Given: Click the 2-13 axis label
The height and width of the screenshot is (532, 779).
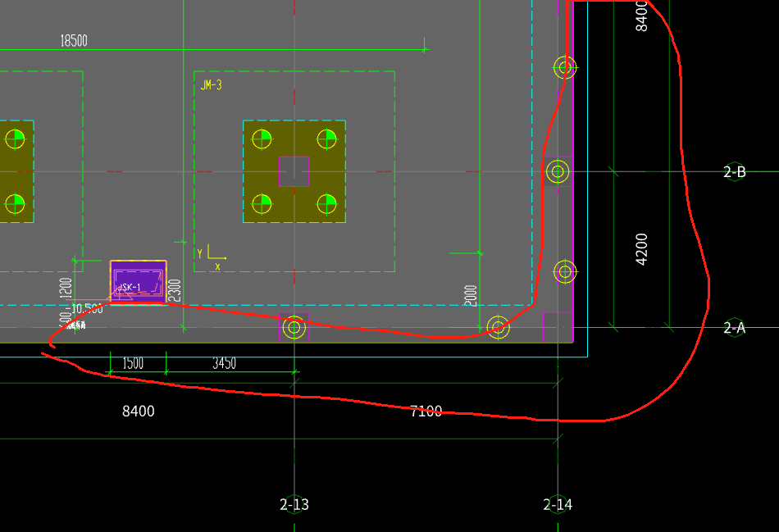Looking at the screenshot, I should pyautogui.click(x=294, y=505).
